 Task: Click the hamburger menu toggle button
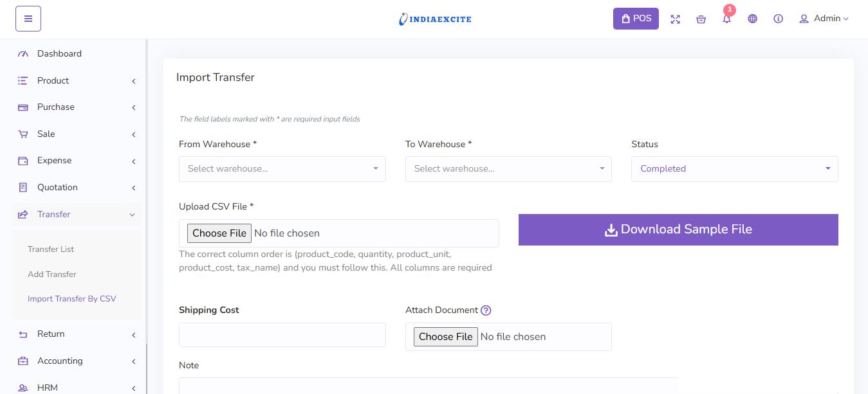click(x=28, y=19)
